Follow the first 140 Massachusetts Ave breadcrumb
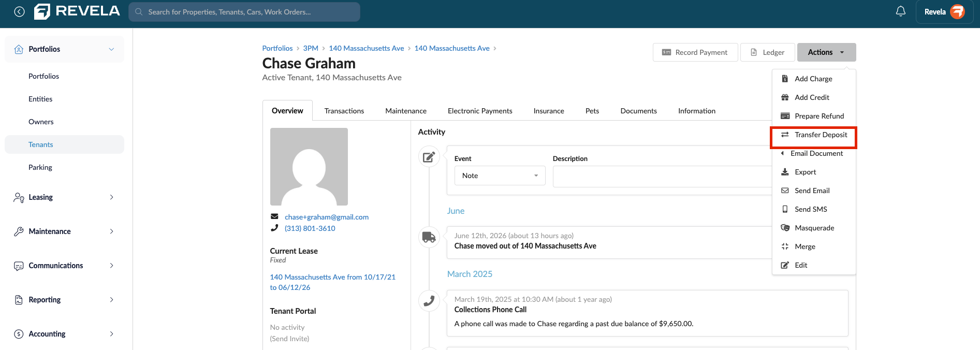Screen dimensions: 980x350 coord(367,48)
